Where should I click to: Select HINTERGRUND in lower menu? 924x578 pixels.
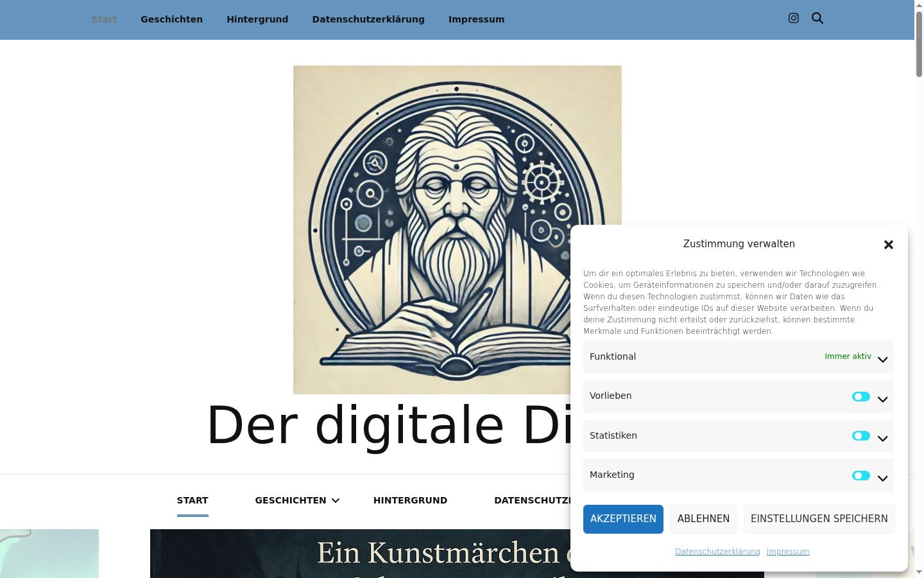pyautogui.click(x=410, y=500)
